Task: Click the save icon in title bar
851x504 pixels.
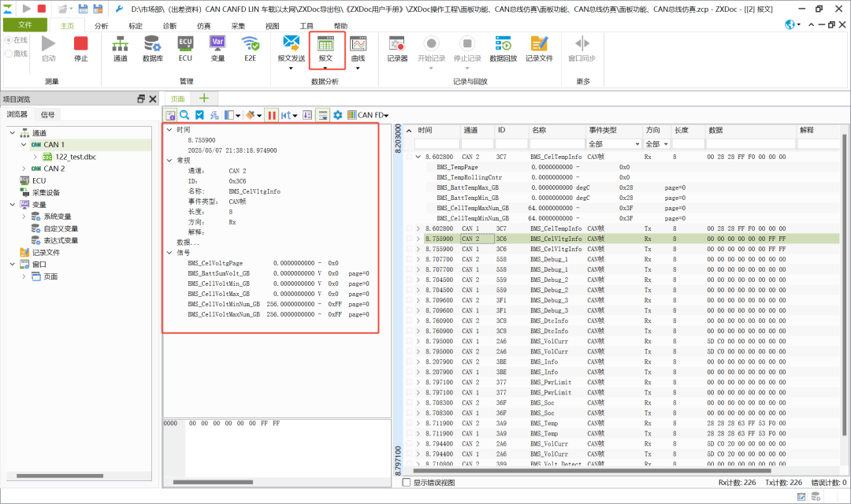Action: (83, 9)
